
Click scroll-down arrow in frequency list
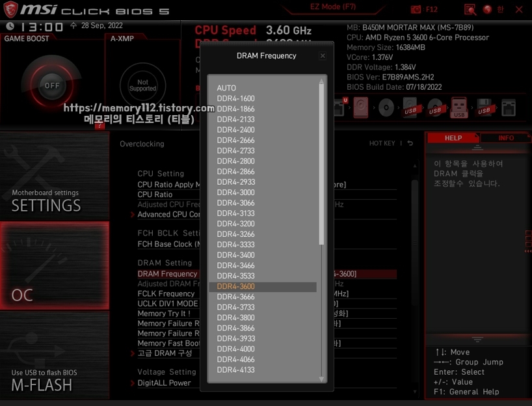321,379
